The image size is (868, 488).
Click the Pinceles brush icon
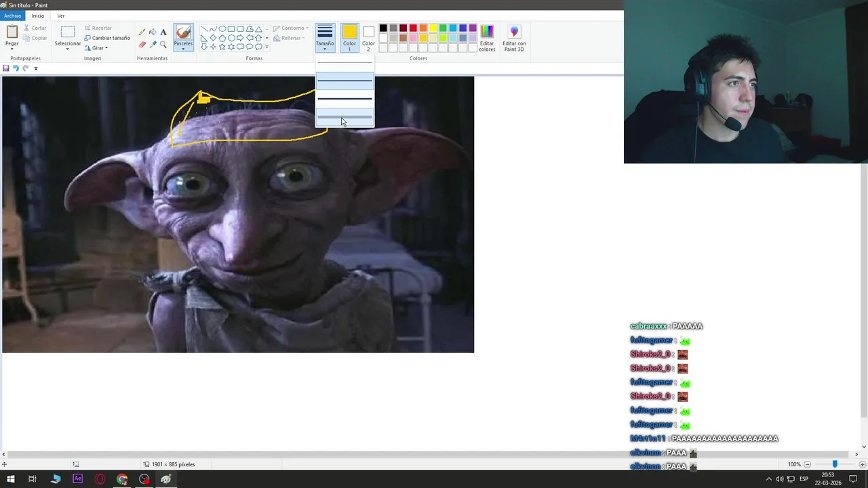pos(183,33)
